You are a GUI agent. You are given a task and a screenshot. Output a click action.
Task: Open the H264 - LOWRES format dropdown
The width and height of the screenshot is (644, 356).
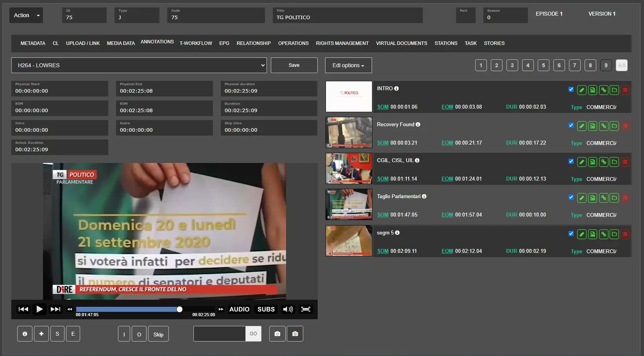[x=139, y=65]
